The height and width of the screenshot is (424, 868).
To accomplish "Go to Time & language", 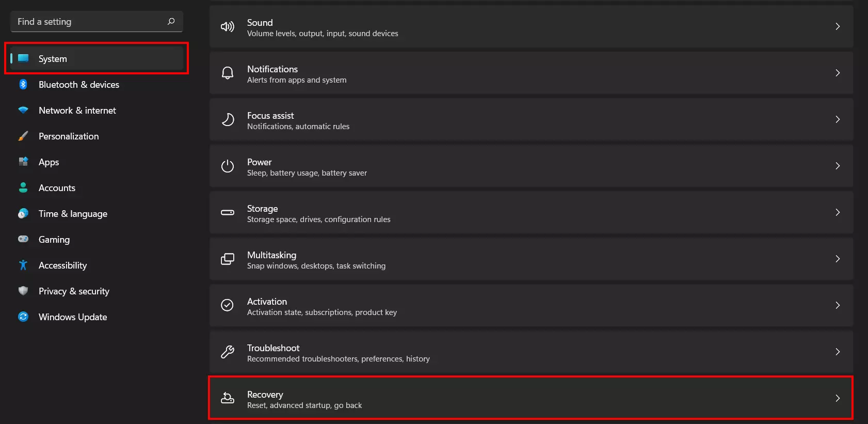I will pyautogui.click(x=97, y=213).
